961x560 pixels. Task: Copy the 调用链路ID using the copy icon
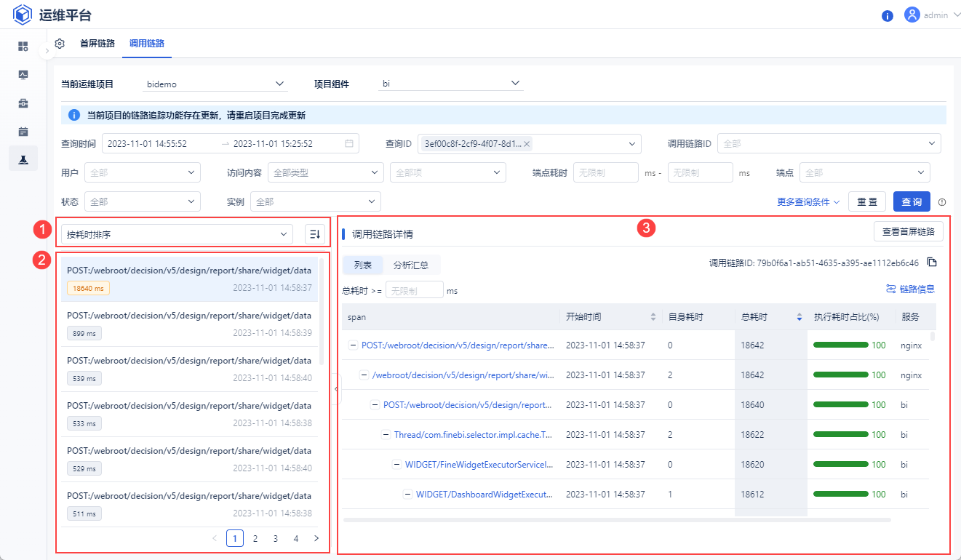[932, 263]
